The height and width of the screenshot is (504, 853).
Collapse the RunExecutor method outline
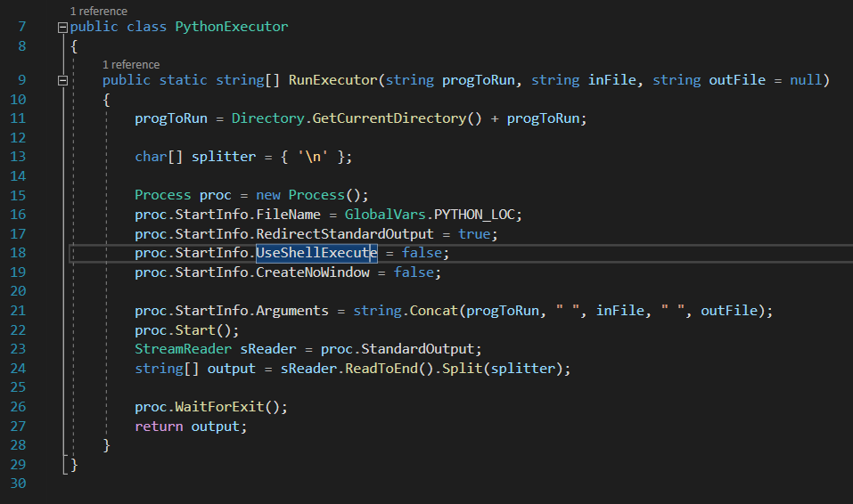(62, 81)
